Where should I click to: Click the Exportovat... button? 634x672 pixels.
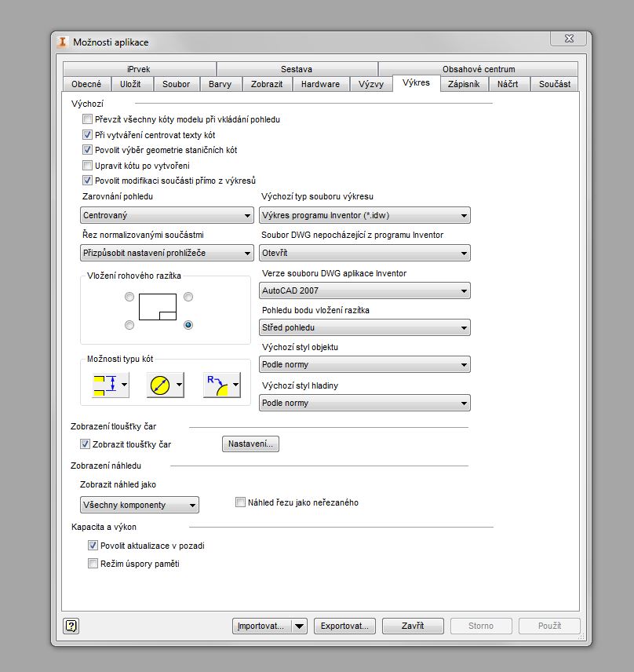(344, 626)
